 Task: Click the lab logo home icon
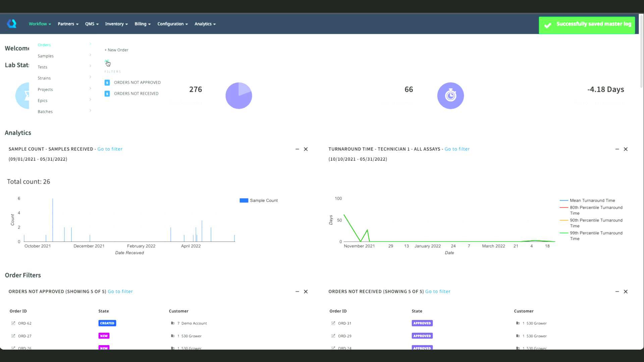pos(12,24)
